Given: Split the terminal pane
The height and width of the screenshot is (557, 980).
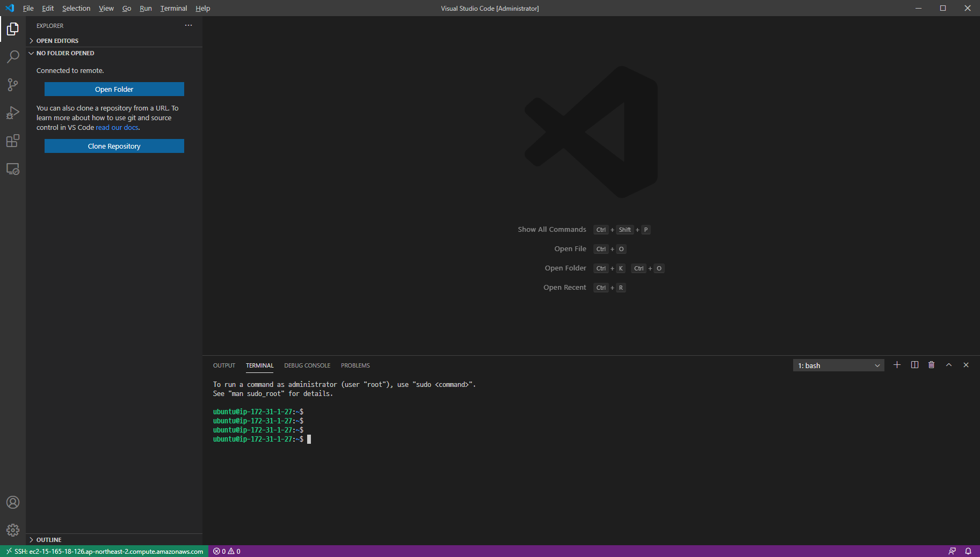Looking at the screenshot, I should [914, 365].
